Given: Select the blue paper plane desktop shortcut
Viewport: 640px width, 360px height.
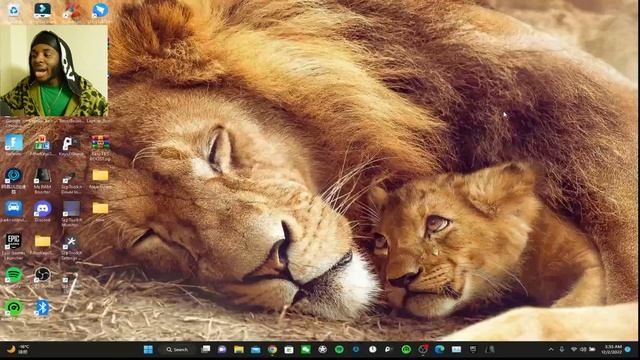Looking at the screenshot, I should tap(100, 11).
